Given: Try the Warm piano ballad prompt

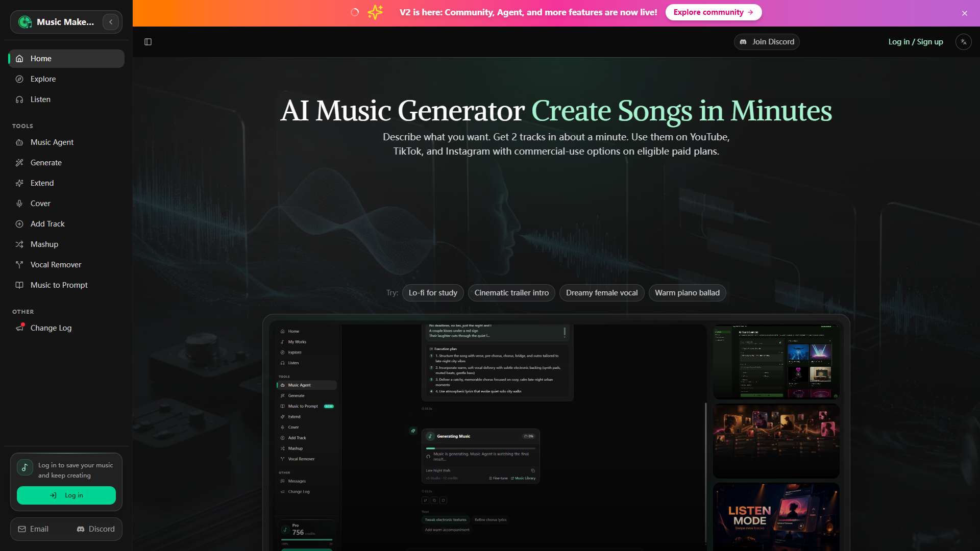Looking at the screenshot, I should tap(687, 293).
